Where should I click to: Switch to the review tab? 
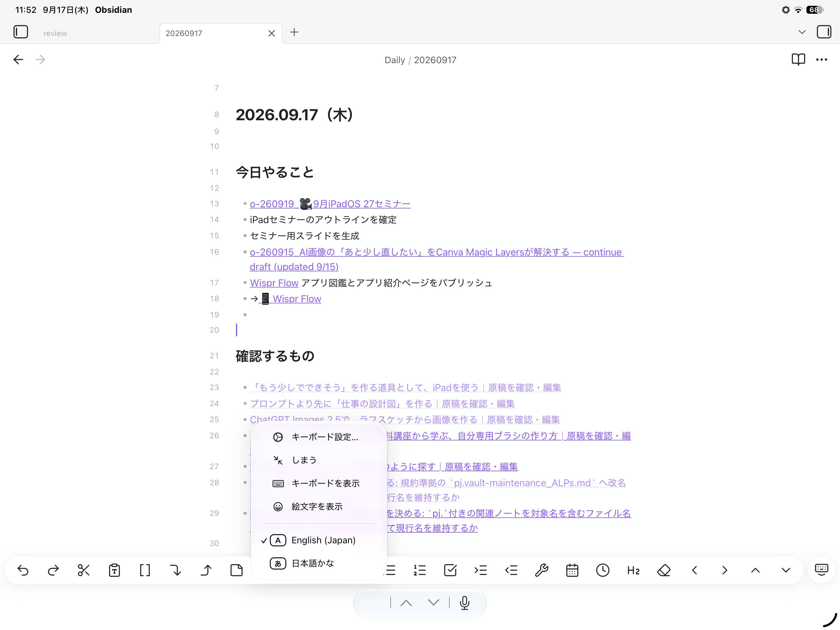click(x=55, y=33)
